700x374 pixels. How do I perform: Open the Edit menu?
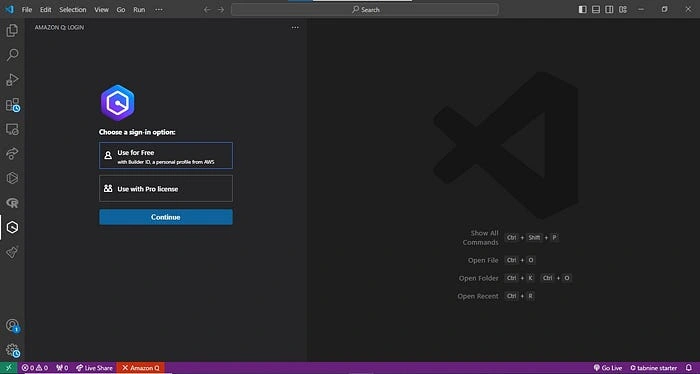(x=46, y=9)
